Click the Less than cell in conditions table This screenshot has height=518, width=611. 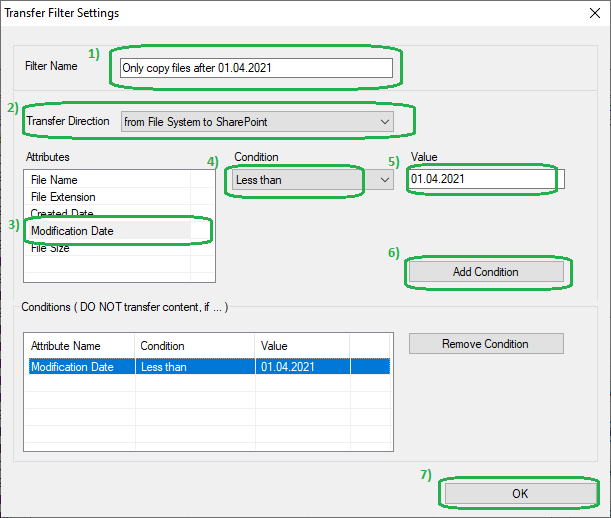(x=195, y=367)
